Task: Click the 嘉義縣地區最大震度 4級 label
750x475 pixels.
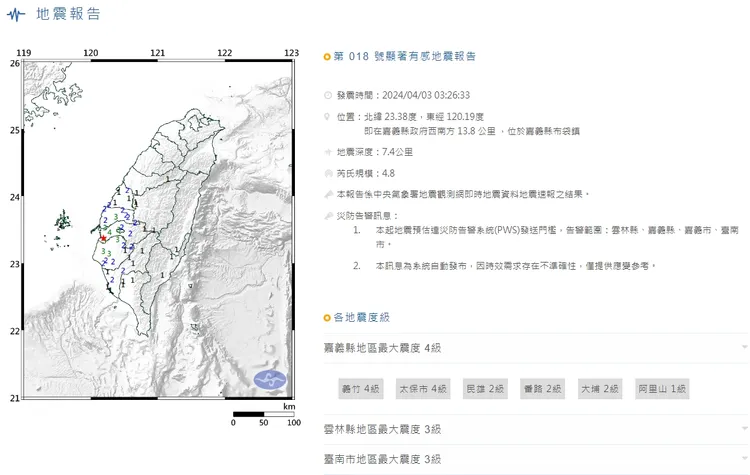Action: pos(382,348)
